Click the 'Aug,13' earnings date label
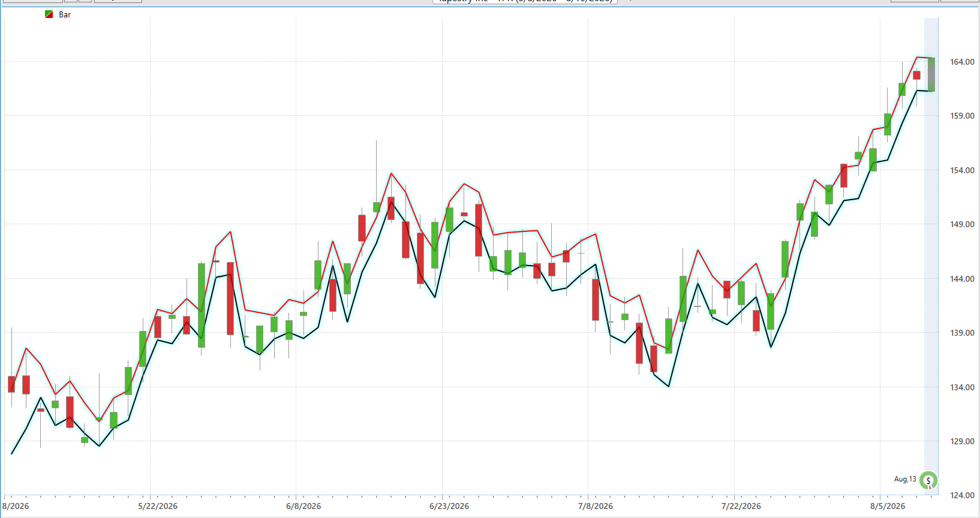The height and width of the screenshot is (518, 980). click(x=905, y=479)
